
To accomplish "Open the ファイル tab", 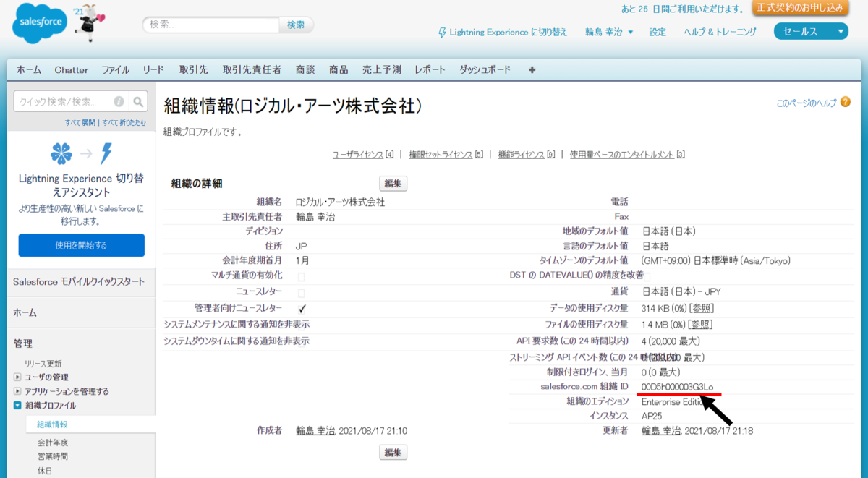I will pos(115,69).
